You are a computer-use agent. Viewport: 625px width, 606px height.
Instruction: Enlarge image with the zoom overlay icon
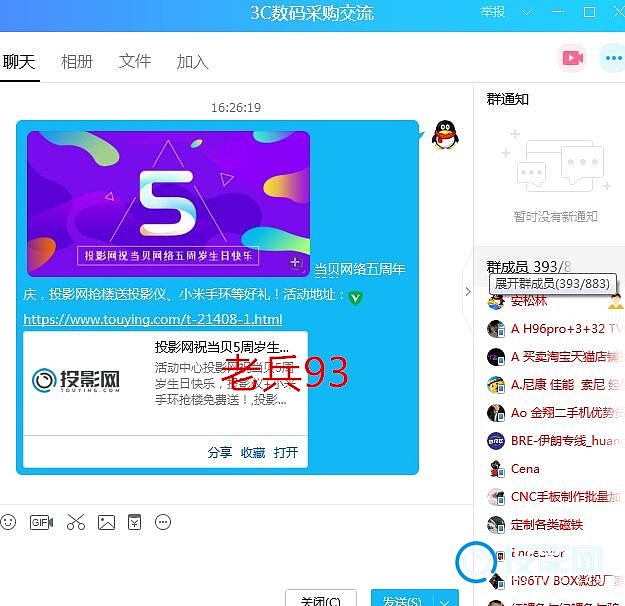[x=296, y=264]
